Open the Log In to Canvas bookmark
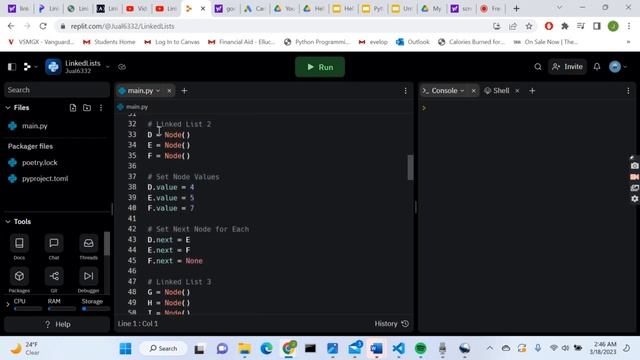This screenshot has width=640, height=360. pos(172,42)
